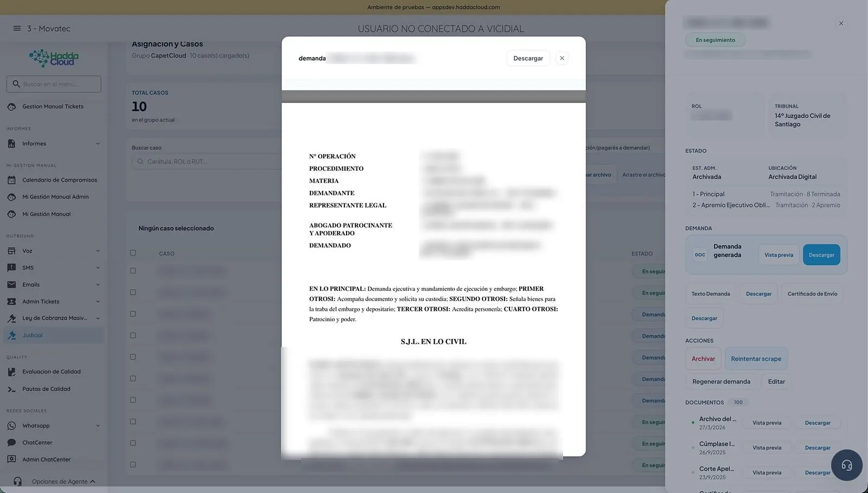Image resolution: width=868 pixels, height=493 pixels.
Task: Click the Pautas de Calidad icon
Action: coord(11,389)
